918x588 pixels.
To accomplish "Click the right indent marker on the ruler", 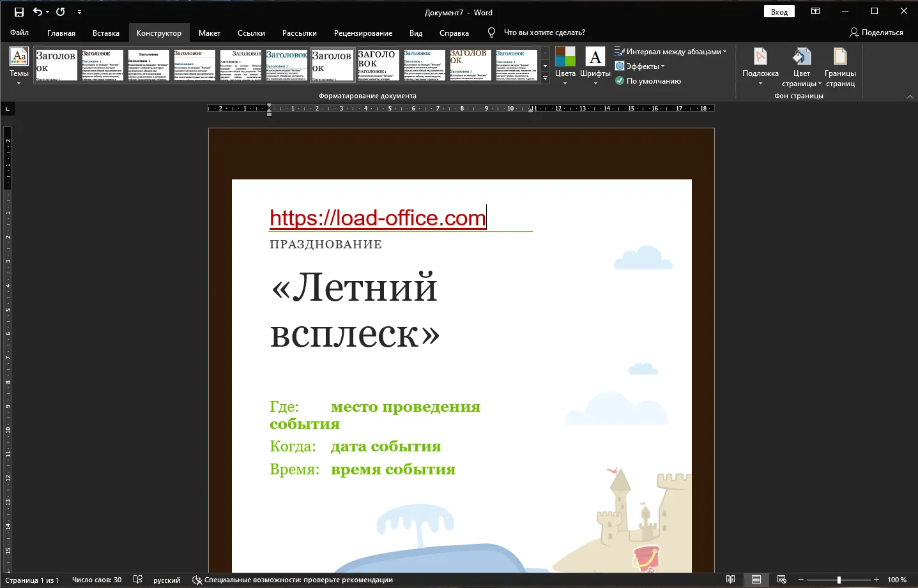I will click(x=531, y=110).
